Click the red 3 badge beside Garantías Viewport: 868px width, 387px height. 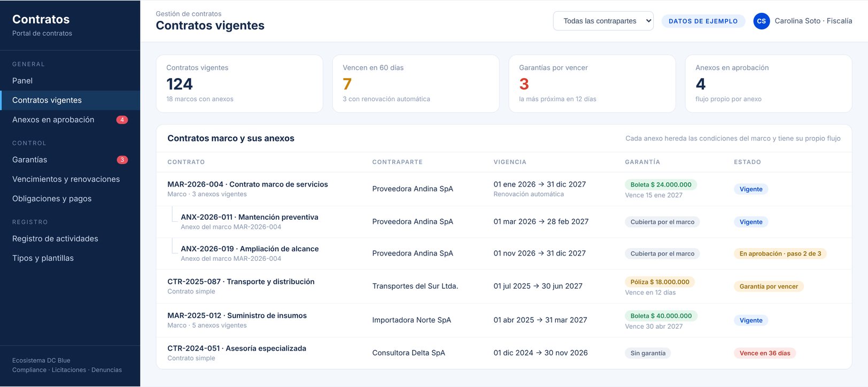point(122,160)
